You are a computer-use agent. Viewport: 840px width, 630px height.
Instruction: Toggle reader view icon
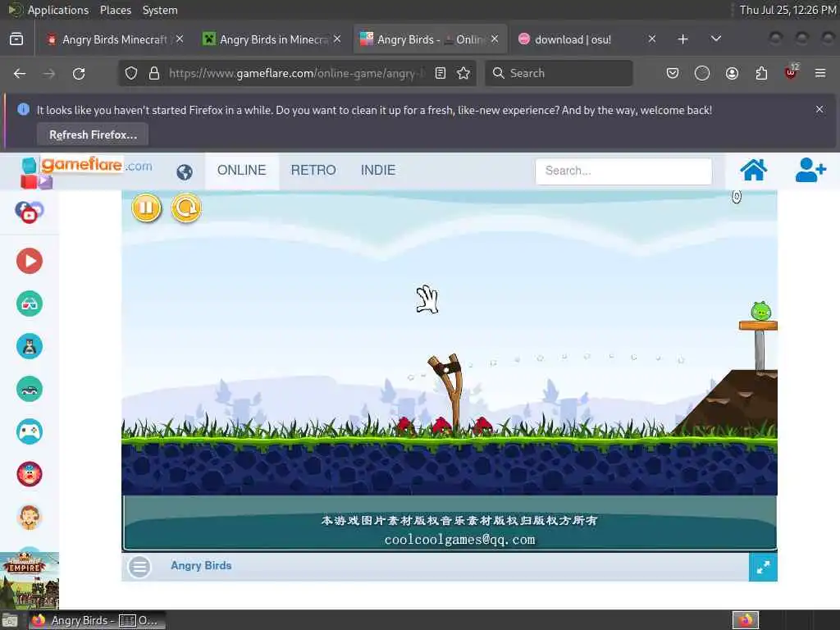coord(441,73)
